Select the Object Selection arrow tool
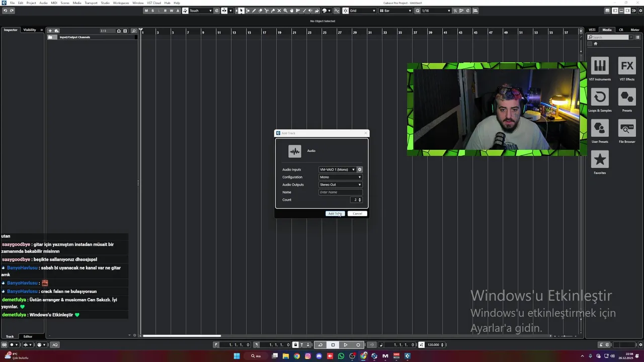 pos(241,11)
